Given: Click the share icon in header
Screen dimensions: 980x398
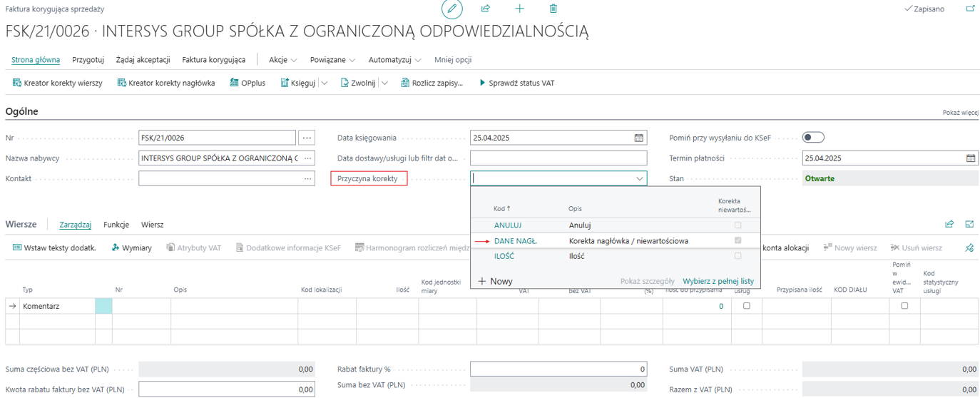Looking at the screenshot, I should (x=486, y=9).
